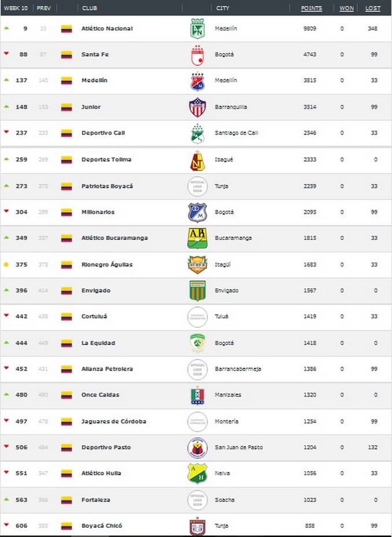The width and height of the screenshot is (392, 537).
Task: Click the Envigado club crest
Action: [x=198, y=290]
